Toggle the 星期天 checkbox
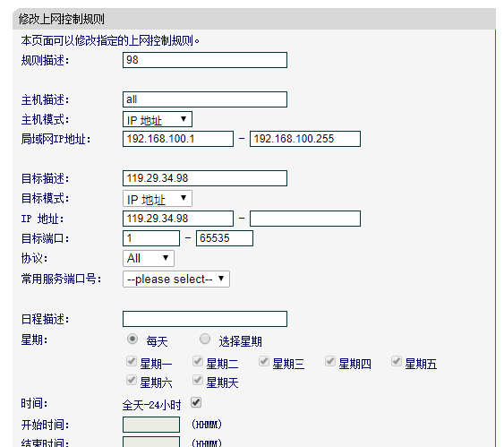 pyautogui.click(x=198, y=381)
